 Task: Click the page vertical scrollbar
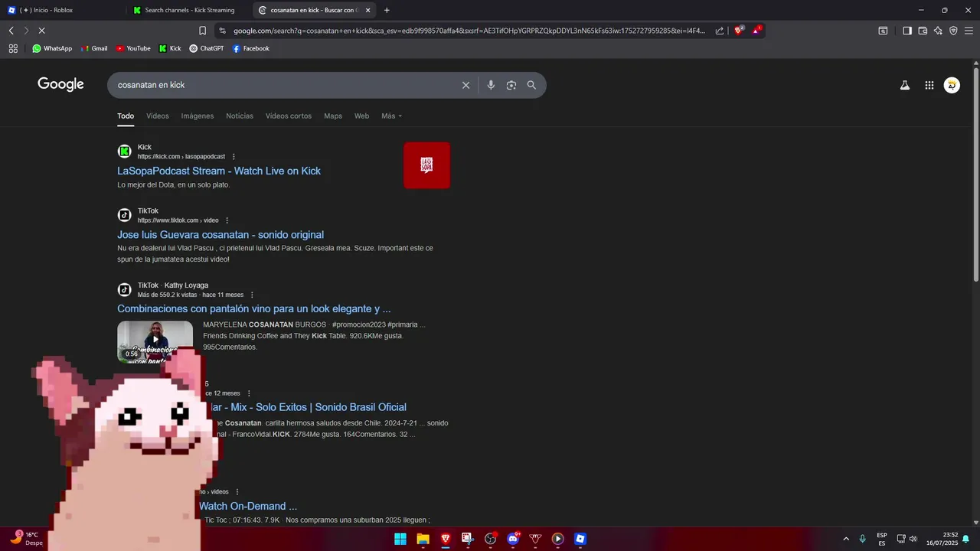point(975,176)
